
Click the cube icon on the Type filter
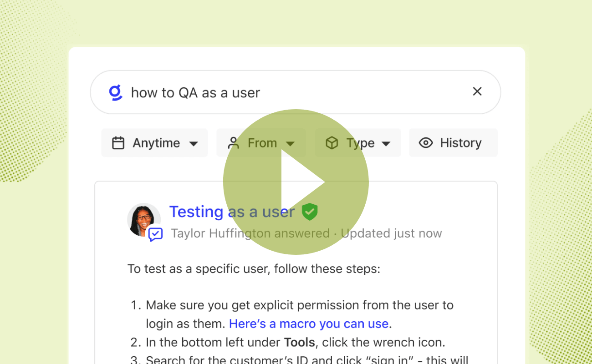[332, 142]
